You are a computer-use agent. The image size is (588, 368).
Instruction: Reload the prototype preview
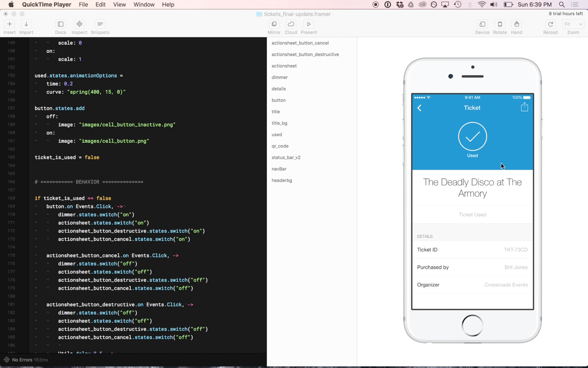[x=550, y=24]
